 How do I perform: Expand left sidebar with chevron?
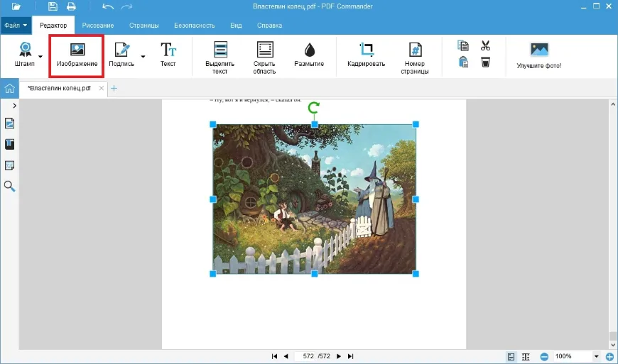(15, 106)
